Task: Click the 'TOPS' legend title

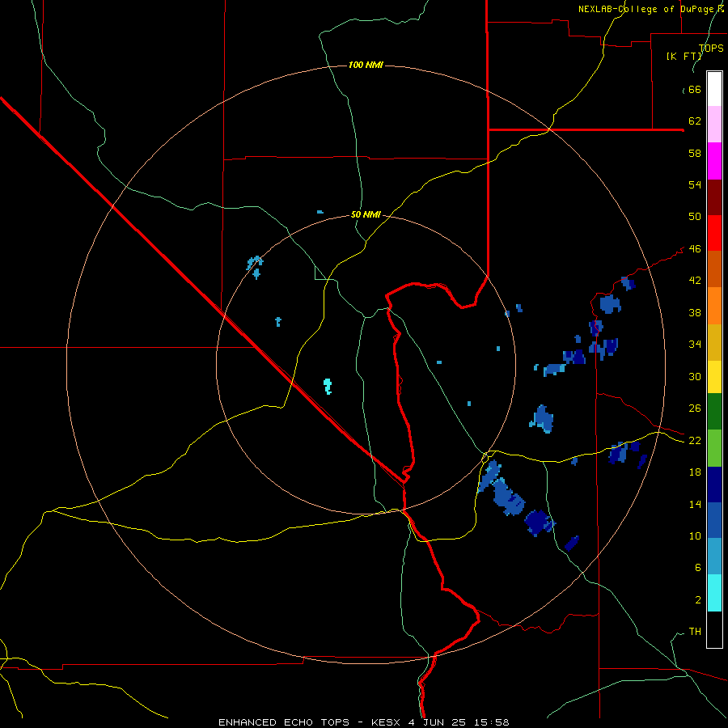Action: (x=711, y=49)
